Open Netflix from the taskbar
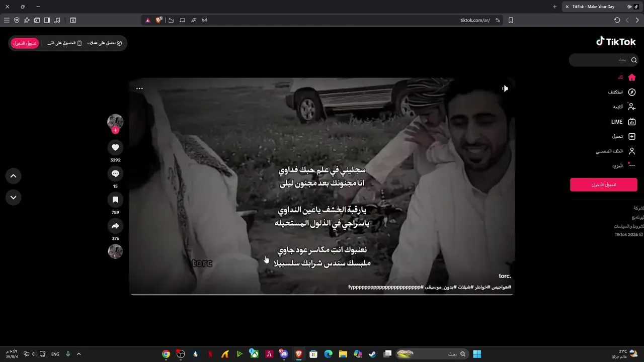This screenshot has width=644, height=362. point(210,354)
